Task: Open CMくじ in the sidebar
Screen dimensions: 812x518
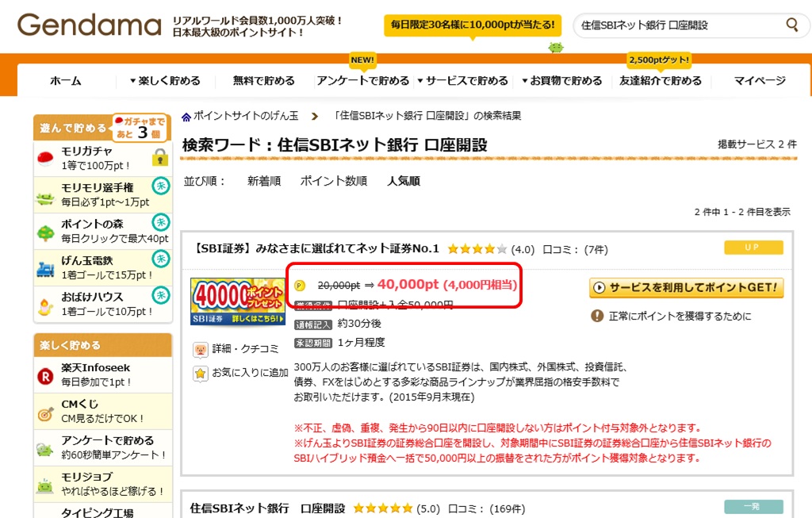Action: point(102,411)
